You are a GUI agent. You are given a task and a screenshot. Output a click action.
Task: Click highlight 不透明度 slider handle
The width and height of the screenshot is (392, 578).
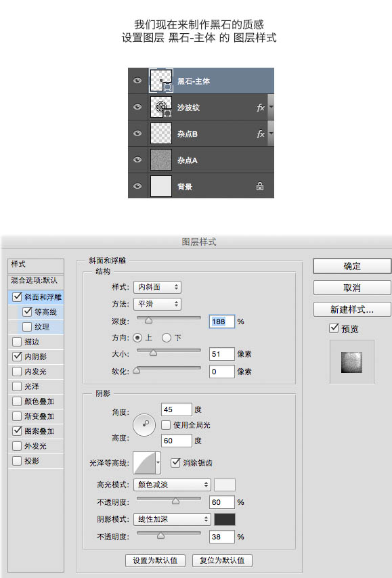(x=175, y=501)
